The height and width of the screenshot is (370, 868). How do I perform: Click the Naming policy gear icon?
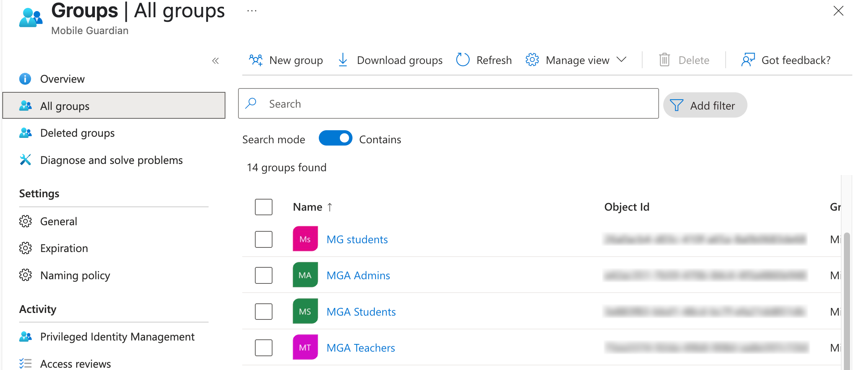(x=25, y=275)
